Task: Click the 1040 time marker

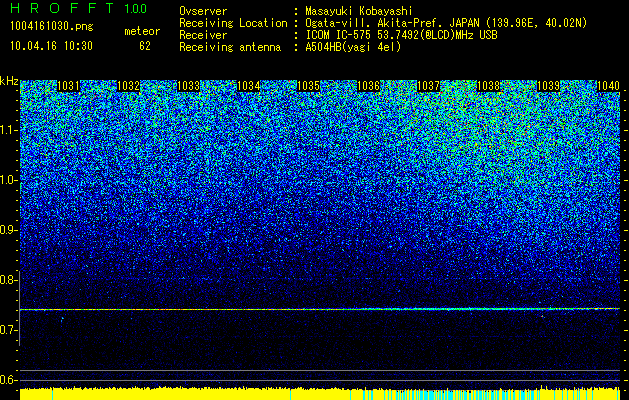Action: [x=609, y=86]
